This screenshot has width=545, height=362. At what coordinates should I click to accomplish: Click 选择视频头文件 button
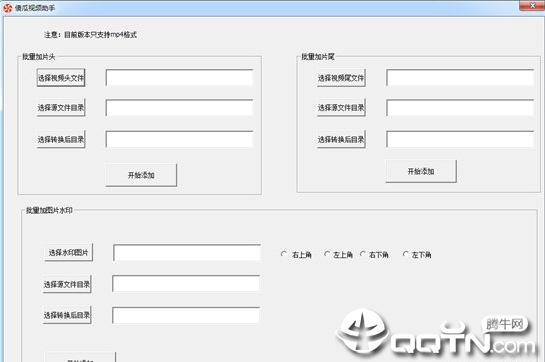coord(61,78)
